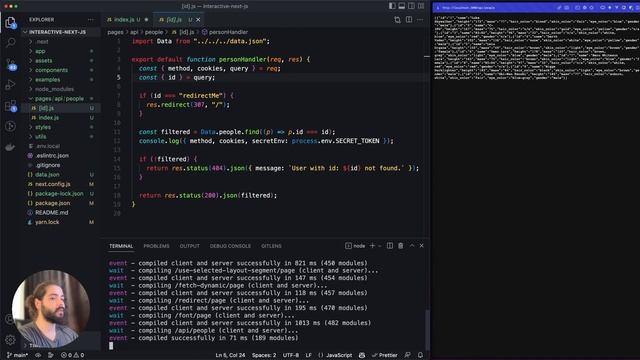Switch to the GITLENS panel tab
This screenshot has width=640, height=360.
[271, 246]
